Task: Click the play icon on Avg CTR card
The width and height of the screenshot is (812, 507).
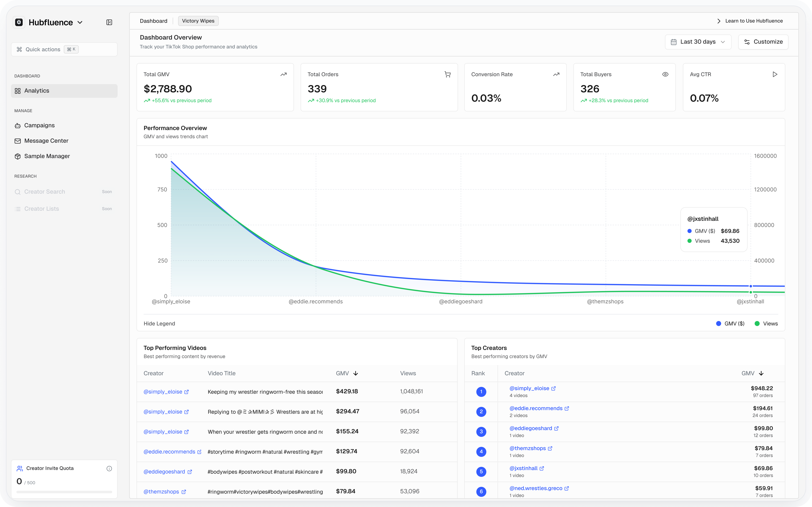Action: 774,74
